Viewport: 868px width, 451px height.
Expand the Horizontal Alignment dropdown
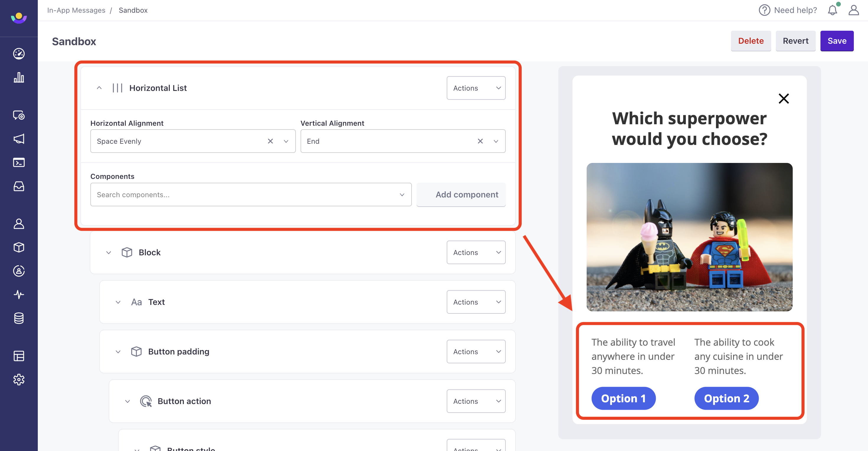286,140
